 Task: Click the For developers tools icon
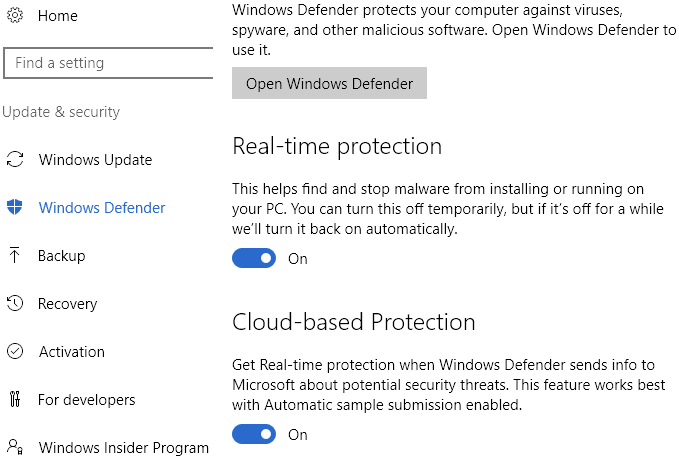point(14,400)
